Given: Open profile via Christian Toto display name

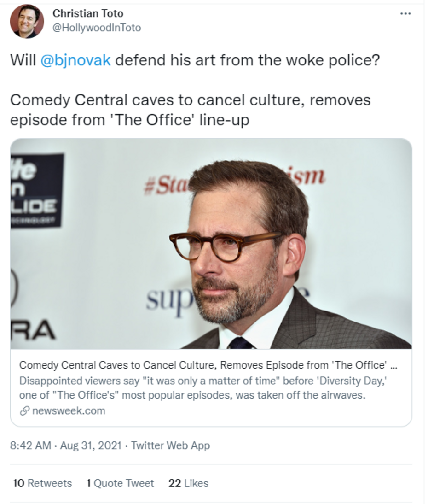Looking at the screenshot, I should [88, 13].
